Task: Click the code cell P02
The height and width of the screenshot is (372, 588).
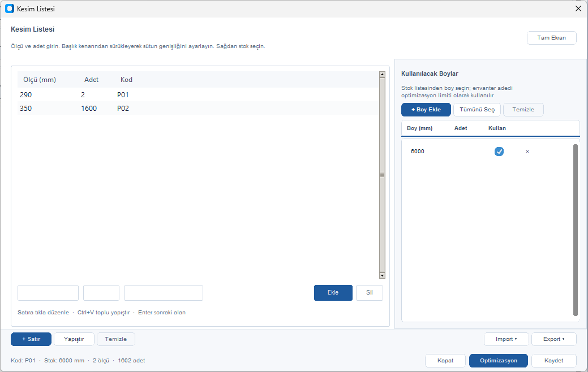Action: point(123,109)
